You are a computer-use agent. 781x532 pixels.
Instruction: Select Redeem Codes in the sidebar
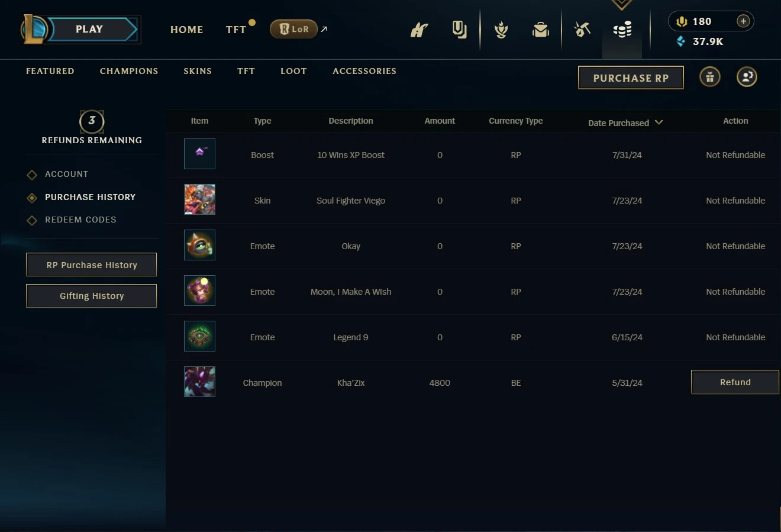pos(80,220)
